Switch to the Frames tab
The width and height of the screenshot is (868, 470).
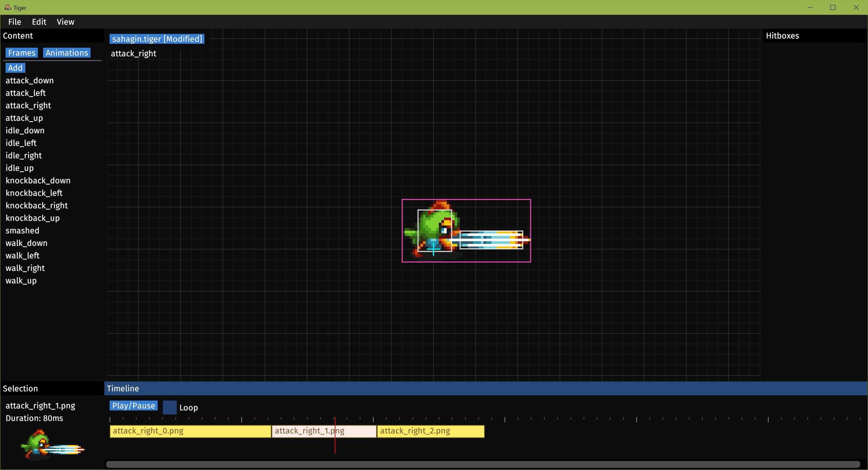(x=22, y=53)
